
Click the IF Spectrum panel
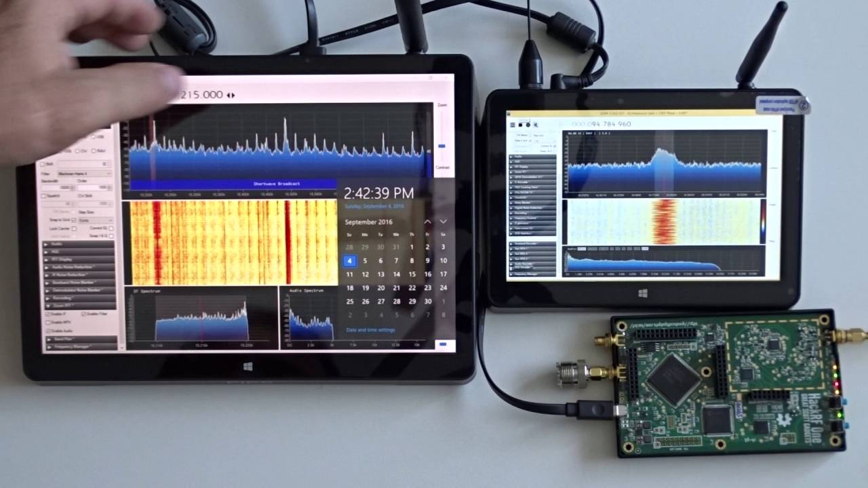201,318
